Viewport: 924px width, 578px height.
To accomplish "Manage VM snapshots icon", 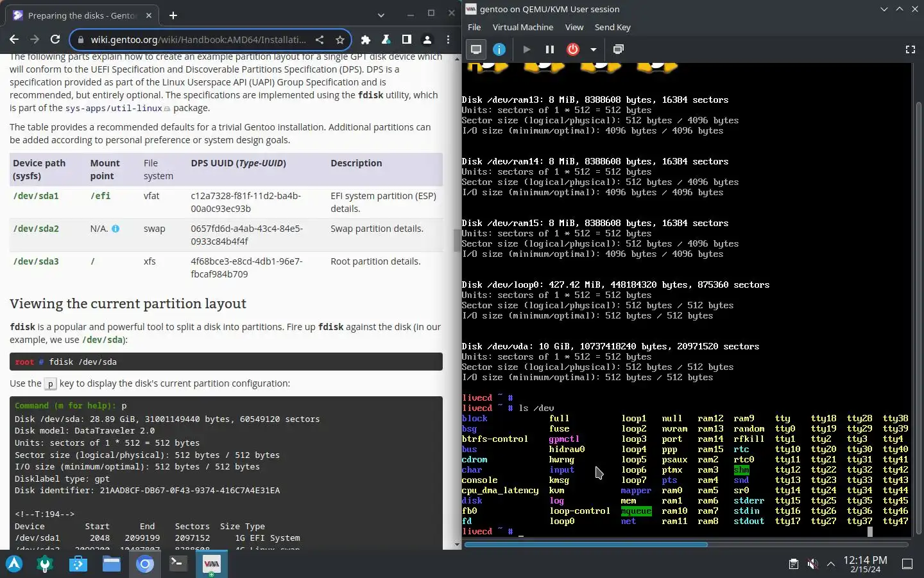I will (619, 49).
